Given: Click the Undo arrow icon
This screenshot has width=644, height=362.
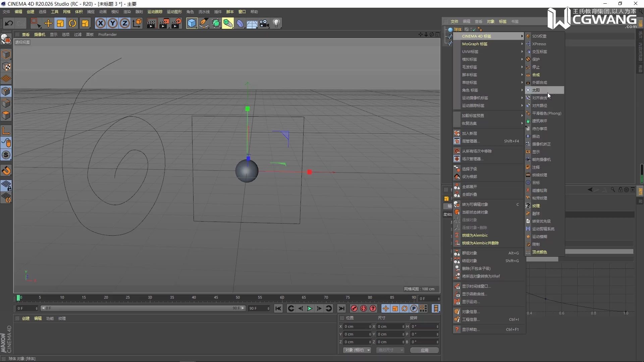Looking at the screenshot, I should tap(8, 23).
